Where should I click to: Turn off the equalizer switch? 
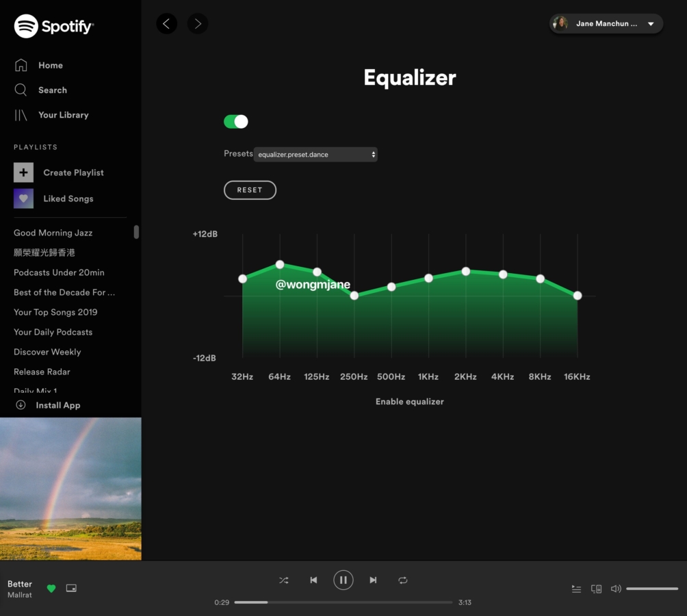pos(236,122)
